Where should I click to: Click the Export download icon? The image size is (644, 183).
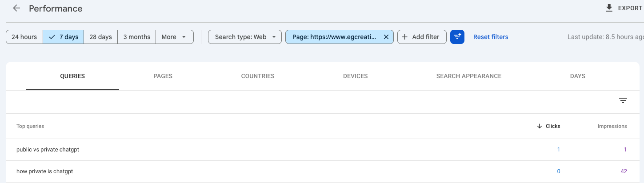click(609, 8)
